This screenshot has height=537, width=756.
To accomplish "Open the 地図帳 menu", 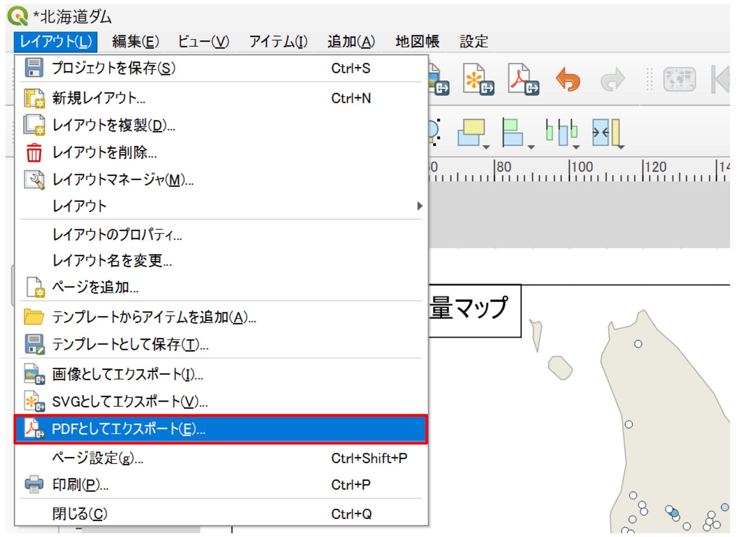I will pyautogui.click(x=417, y=42).
